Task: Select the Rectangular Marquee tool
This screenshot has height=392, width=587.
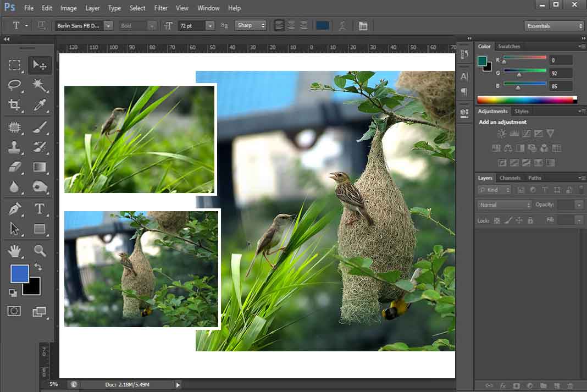Action: tap(15, 65)
